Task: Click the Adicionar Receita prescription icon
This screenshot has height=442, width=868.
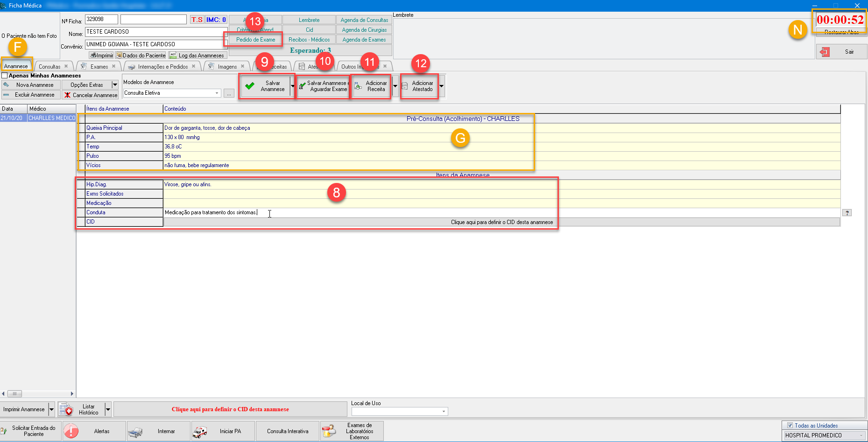Action: [358, 86]
